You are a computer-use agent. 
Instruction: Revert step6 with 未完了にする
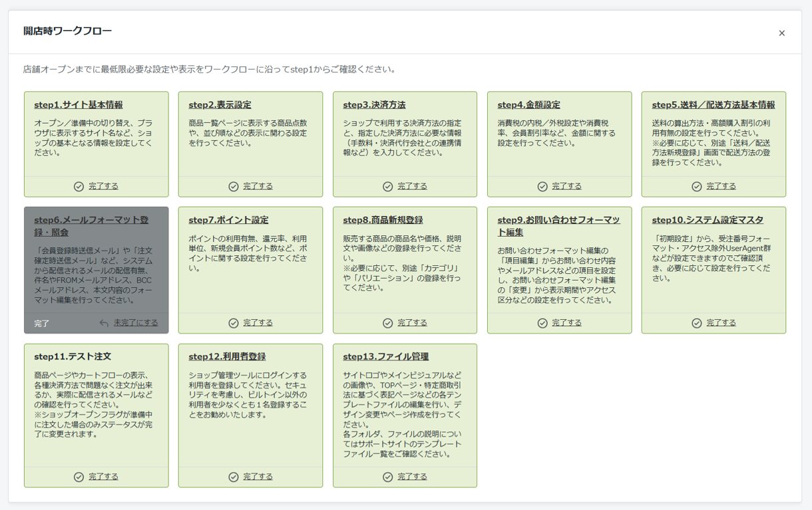(x=136, y=323)
